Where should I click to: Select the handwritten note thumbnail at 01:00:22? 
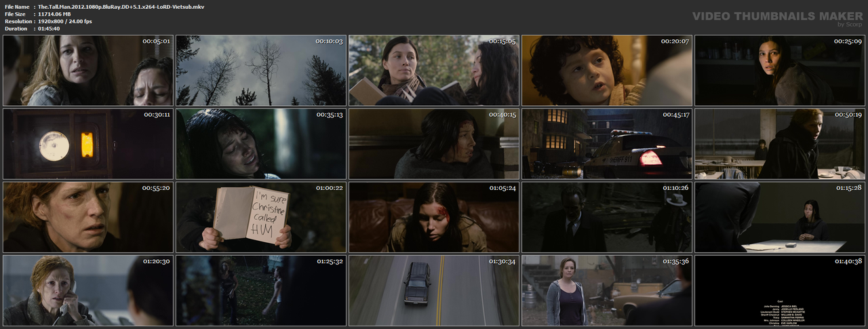(261, 216)
